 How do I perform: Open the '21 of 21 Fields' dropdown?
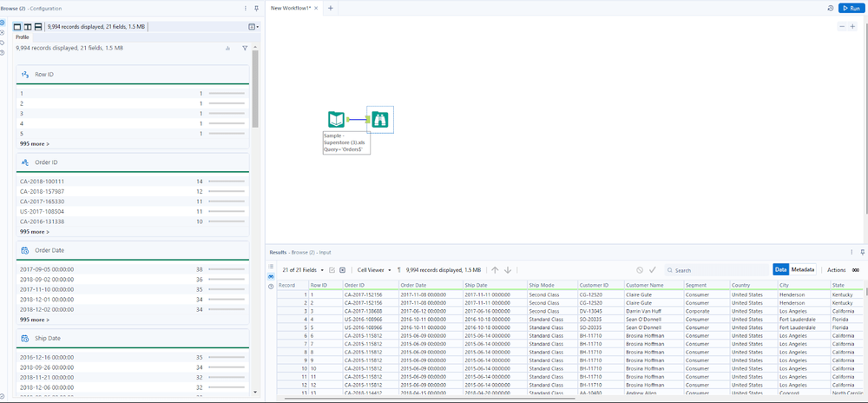[302, 270]
